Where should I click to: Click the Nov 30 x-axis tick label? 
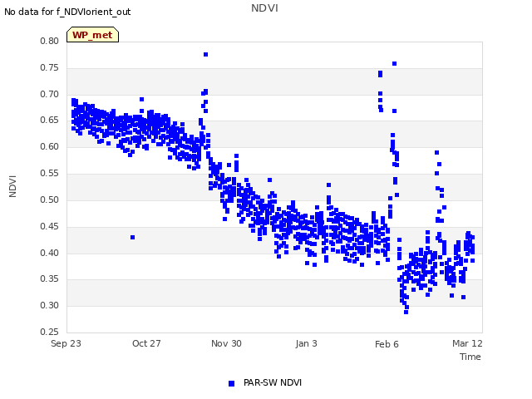click(x=226, y=343)
